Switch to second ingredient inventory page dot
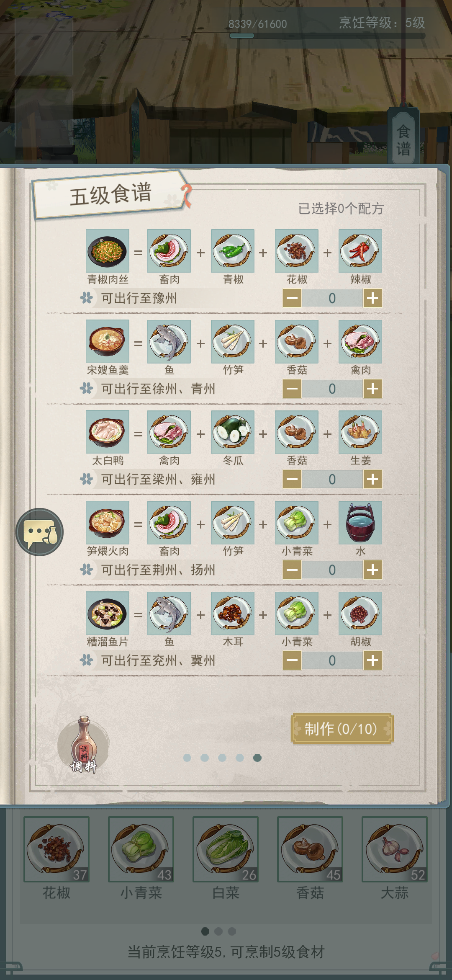Screen dimensions: 452x980 click(x=218, y=931)
